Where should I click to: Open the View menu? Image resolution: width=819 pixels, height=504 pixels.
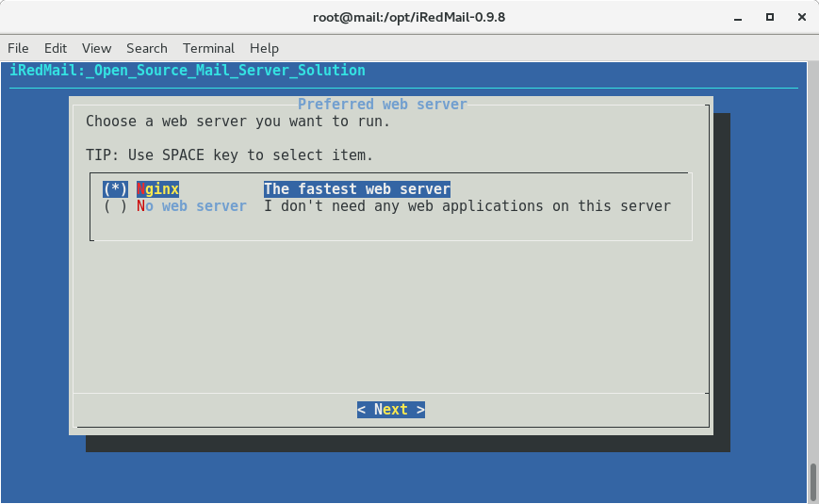[x=97, y=48]
